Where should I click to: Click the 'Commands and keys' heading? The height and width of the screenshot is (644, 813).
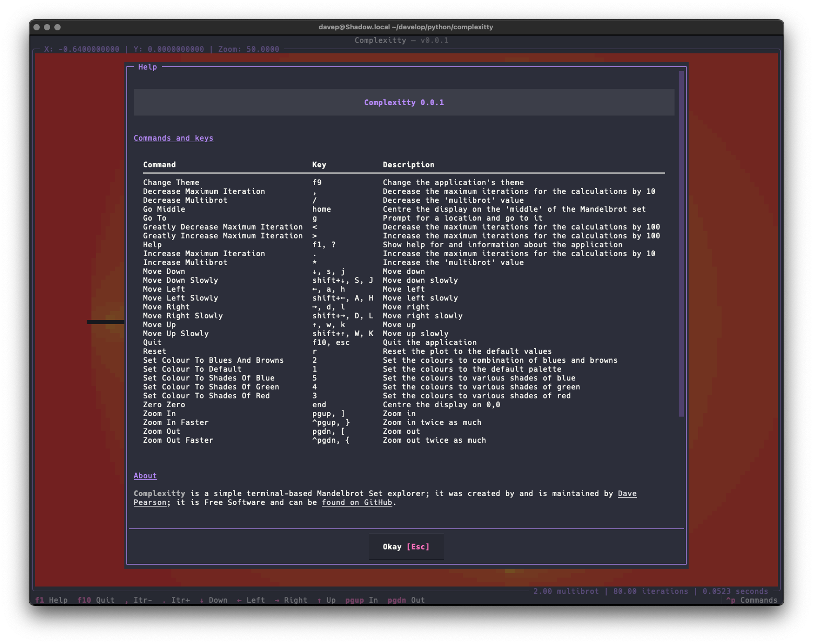pos(173,138)
